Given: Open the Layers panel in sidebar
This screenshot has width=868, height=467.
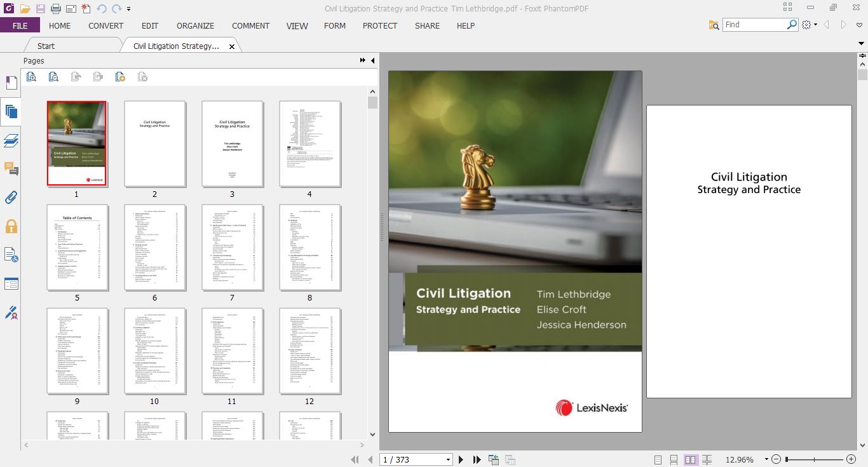Looking at the screenshot, I should pos(11,140).
